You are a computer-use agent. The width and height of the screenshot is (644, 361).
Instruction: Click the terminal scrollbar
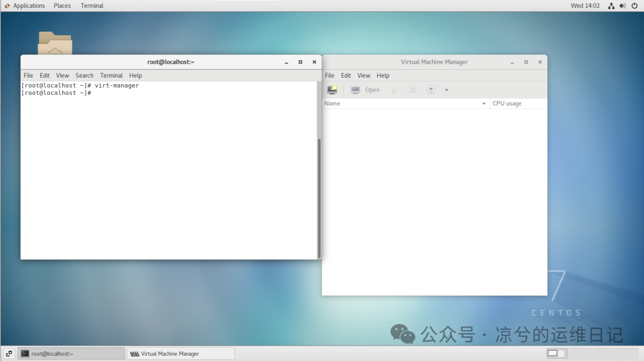point(319,198)
